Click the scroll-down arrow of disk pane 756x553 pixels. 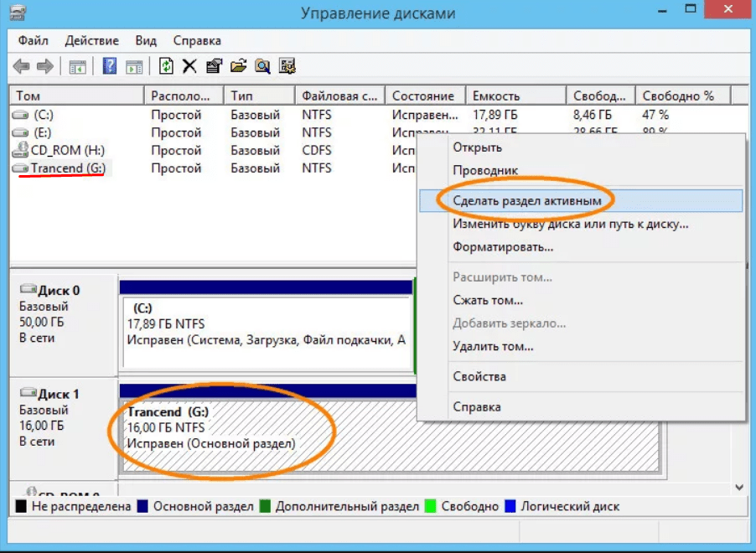[x=738, y=487]
